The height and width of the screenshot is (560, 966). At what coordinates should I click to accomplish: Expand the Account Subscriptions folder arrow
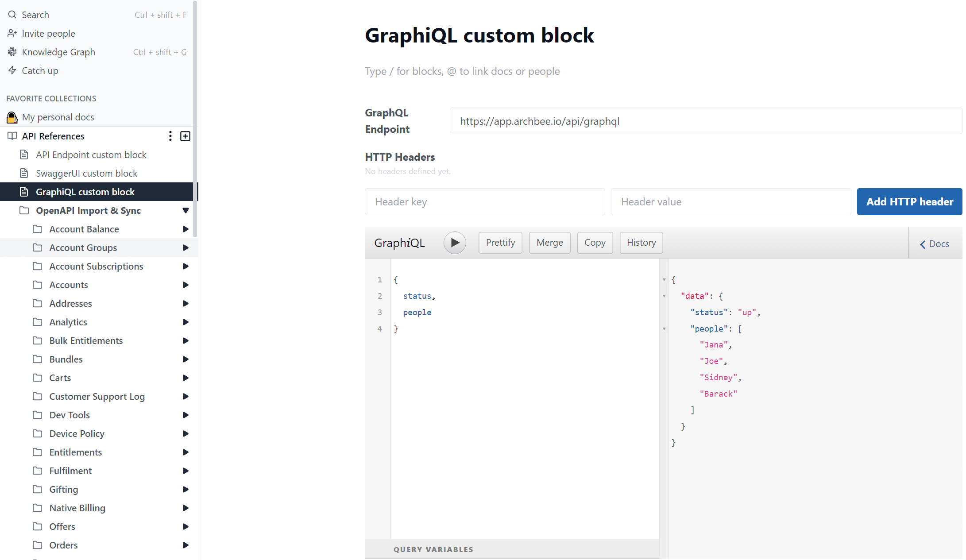click(185, 266)
